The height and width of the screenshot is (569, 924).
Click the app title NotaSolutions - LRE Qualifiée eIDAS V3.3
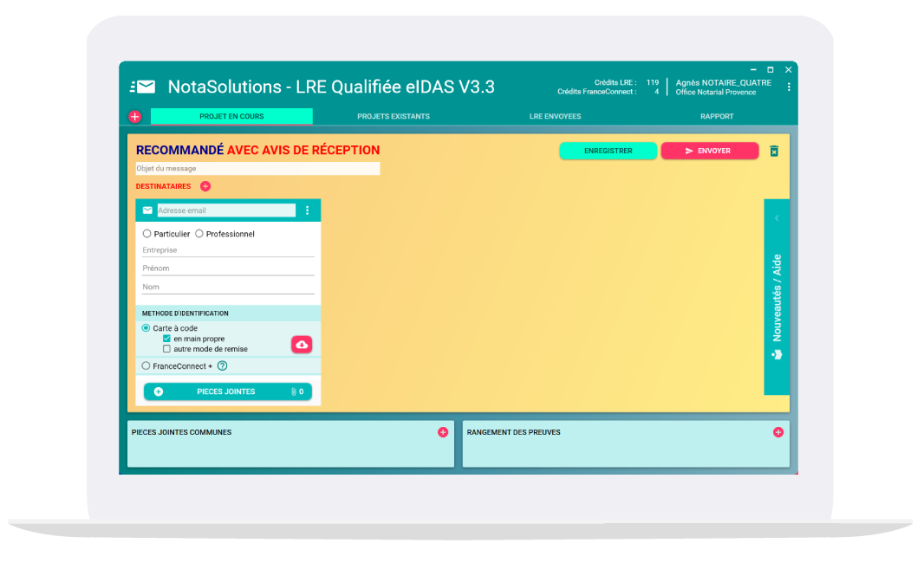(x=331, y=87)
